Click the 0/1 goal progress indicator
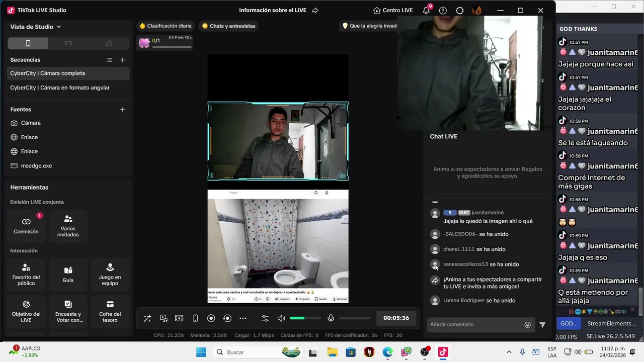The image size is (644, 362). point(165,42)
